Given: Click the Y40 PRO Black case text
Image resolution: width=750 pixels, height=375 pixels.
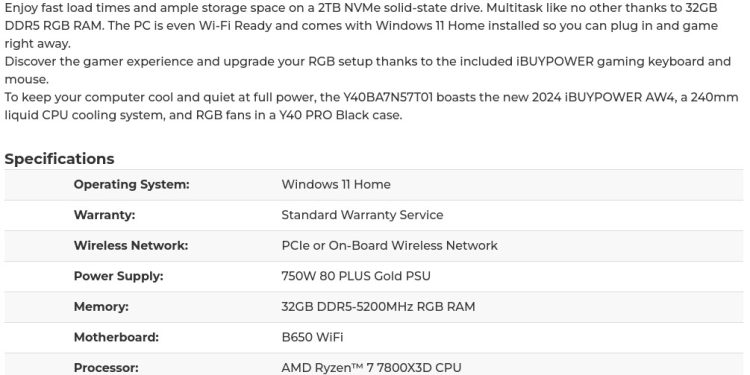Looking at the screenshot, I should (340, 115).
